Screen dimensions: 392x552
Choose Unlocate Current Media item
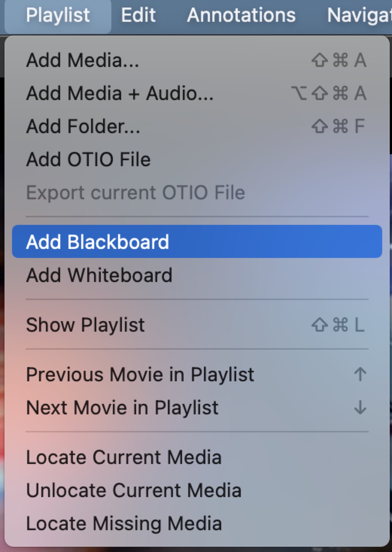pos(197,490)
